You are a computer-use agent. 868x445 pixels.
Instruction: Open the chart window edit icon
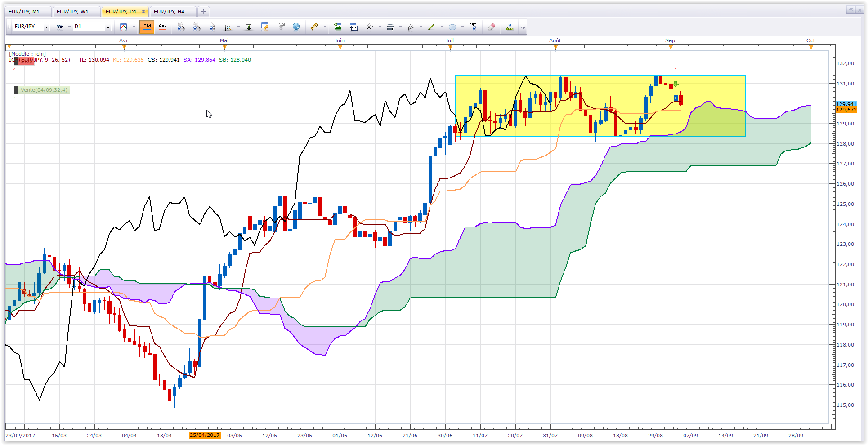point(265,27)
